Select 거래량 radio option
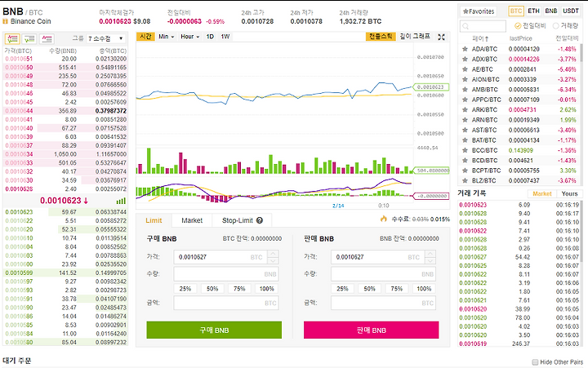 click(x=556, y=25)
